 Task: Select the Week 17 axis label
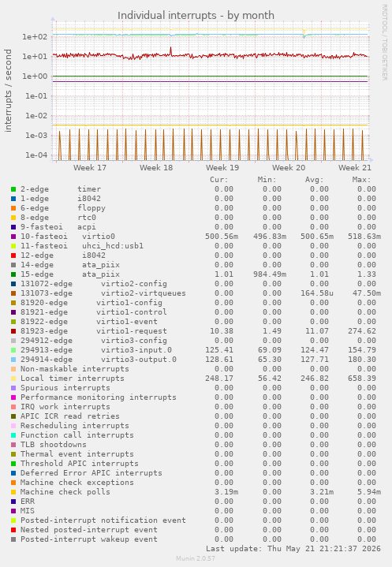90,168
